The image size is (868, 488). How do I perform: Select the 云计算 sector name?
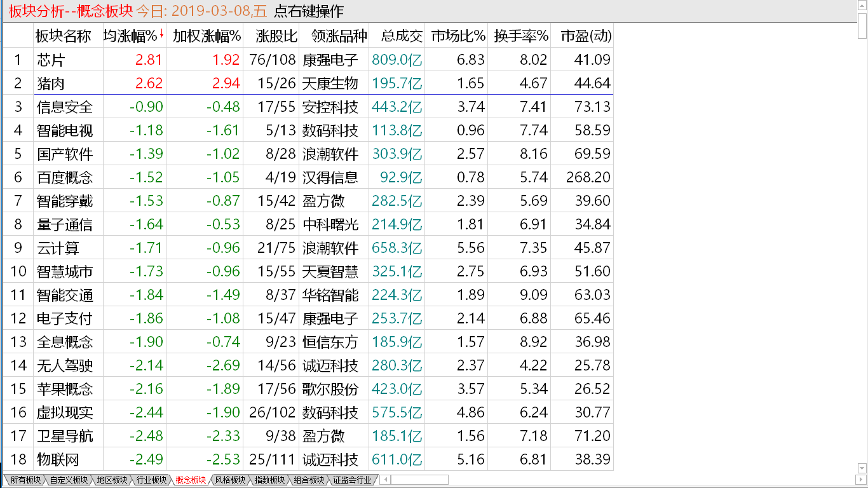pos(58,248)
